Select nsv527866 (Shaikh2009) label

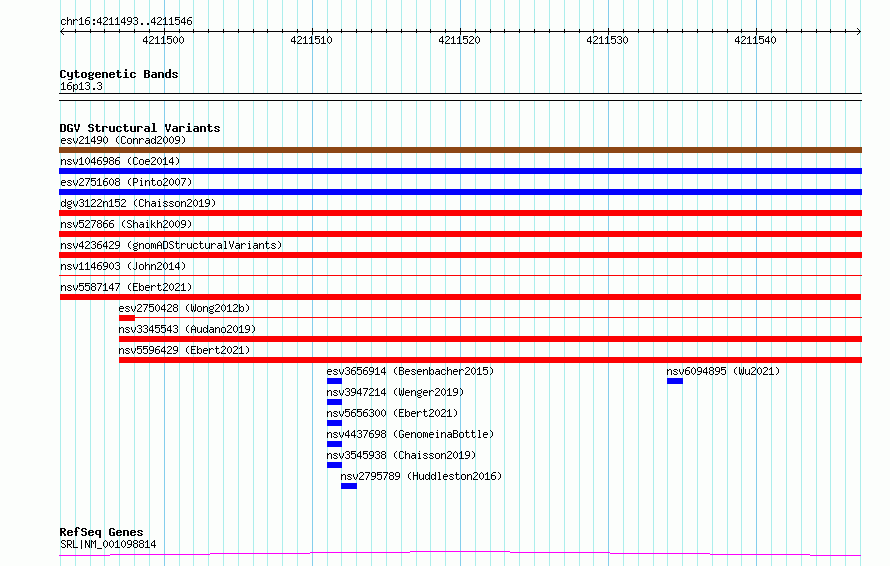[x=126, y=224]
